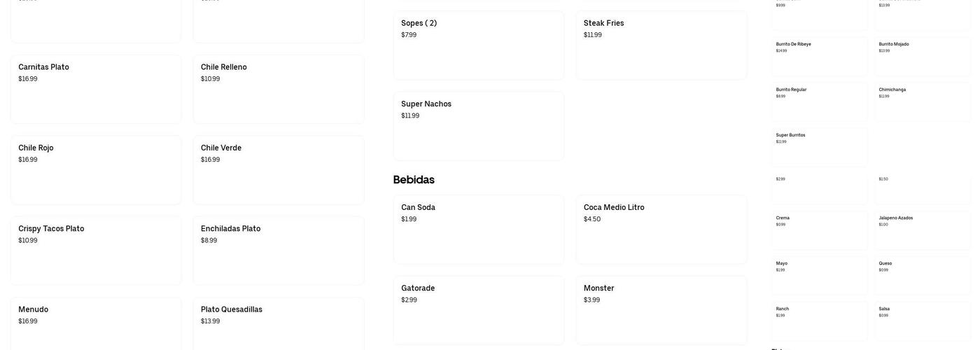
Task: Open Burrito De Ribeye card
Action: point(820,57)
